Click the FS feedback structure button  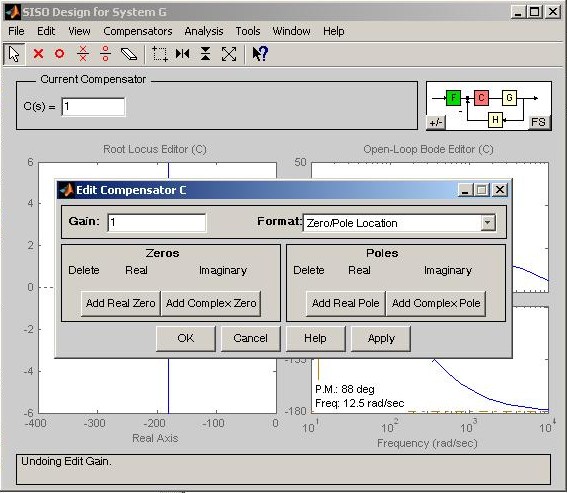538,122
